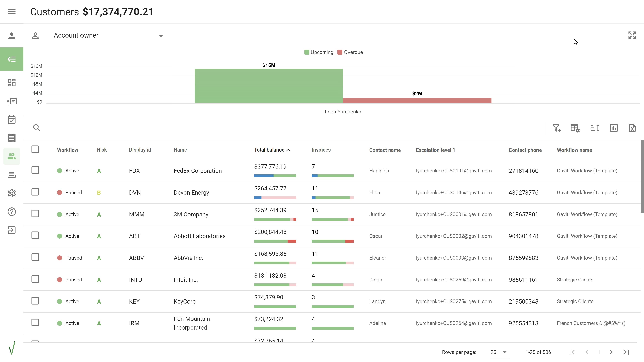Collapse the Total balance sort chevron
Screen dimensions: 644x362
pos(289,150)
